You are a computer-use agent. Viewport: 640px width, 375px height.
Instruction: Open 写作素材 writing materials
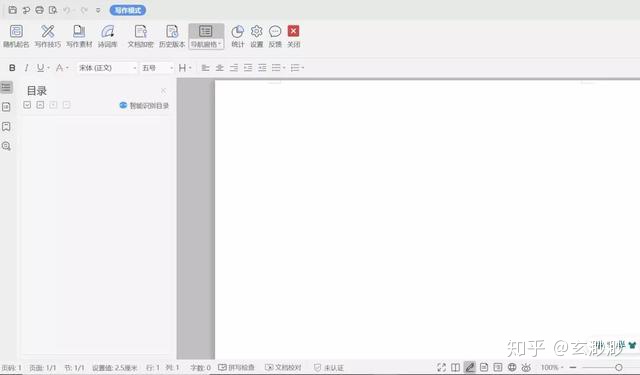pyautogui.click(x=79, y=36)
